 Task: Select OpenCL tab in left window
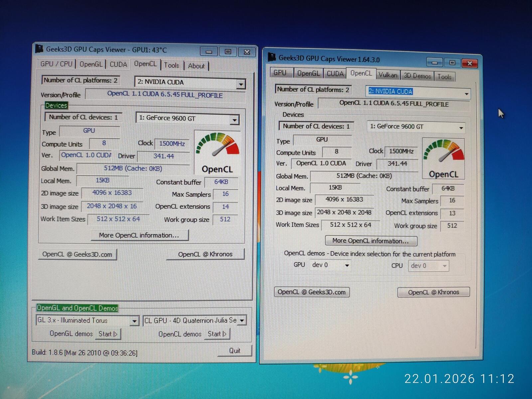click(x=145, y=64)
